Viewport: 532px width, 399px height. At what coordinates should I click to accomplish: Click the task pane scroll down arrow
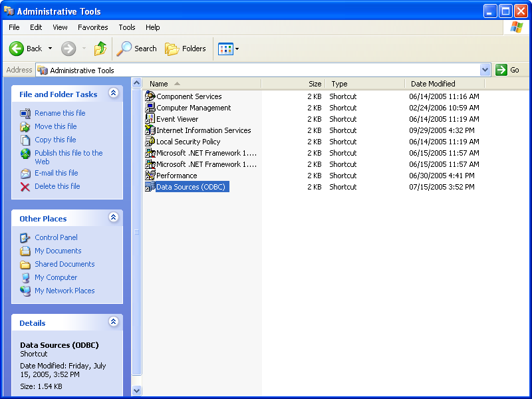point(137,390)
